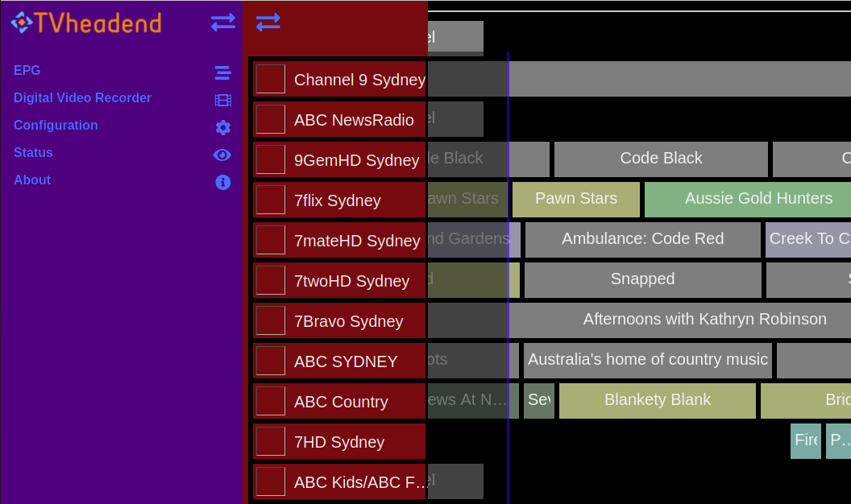The height and width of the screenshot is (504, 851).
Task: Click the About info icon
Action: click(x=223, y=182)
